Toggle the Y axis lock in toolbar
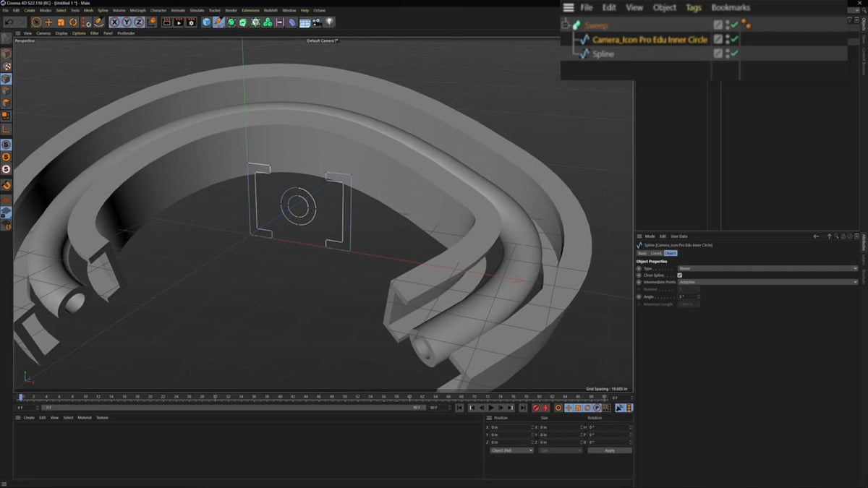The height and width of the screenshot is (488, 868). tap(126, 22)
